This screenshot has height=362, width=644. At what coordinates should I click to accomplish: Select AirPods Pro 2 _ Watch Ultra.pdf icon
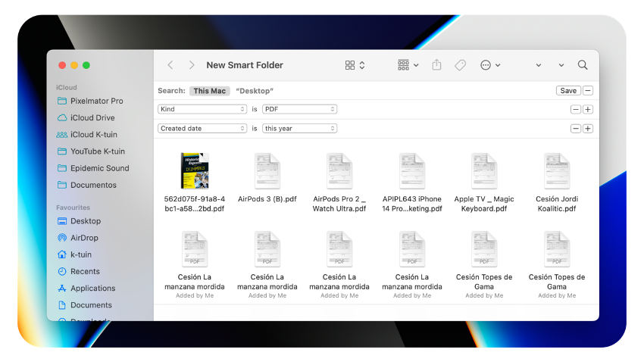[x=339, y=170]
